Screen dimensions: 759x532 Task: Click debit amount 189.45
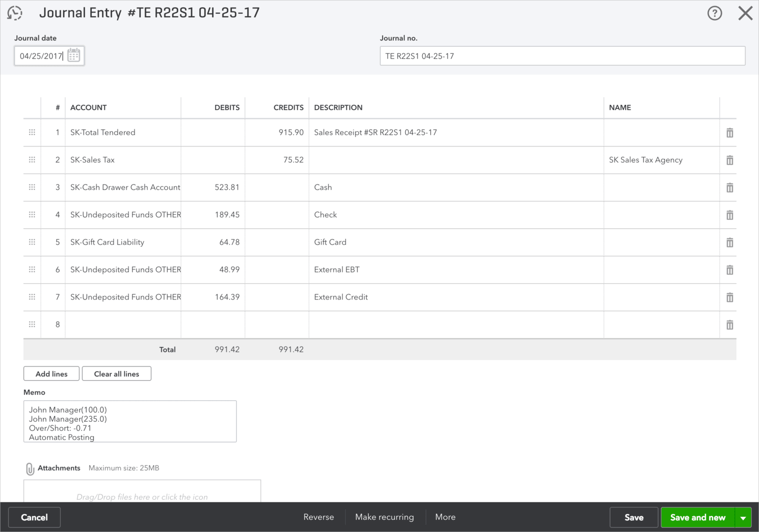(227, 215)
